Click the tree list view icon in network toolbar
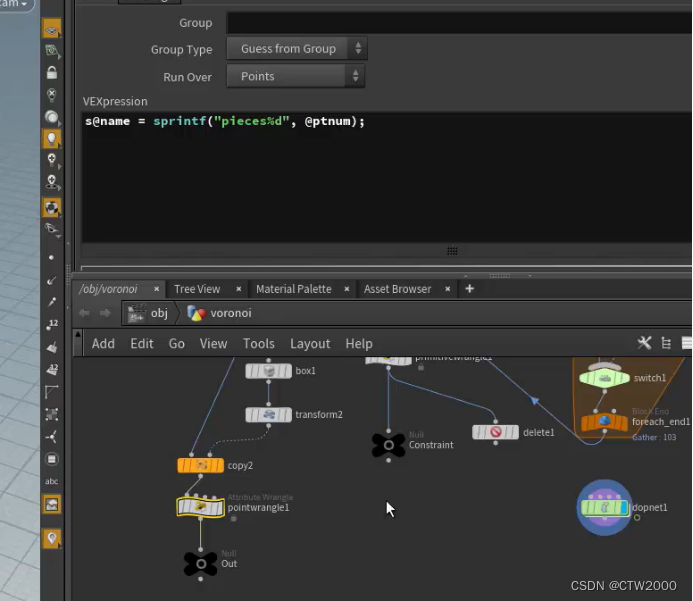Viewport: 693px width, 601px height. (666, 343)
